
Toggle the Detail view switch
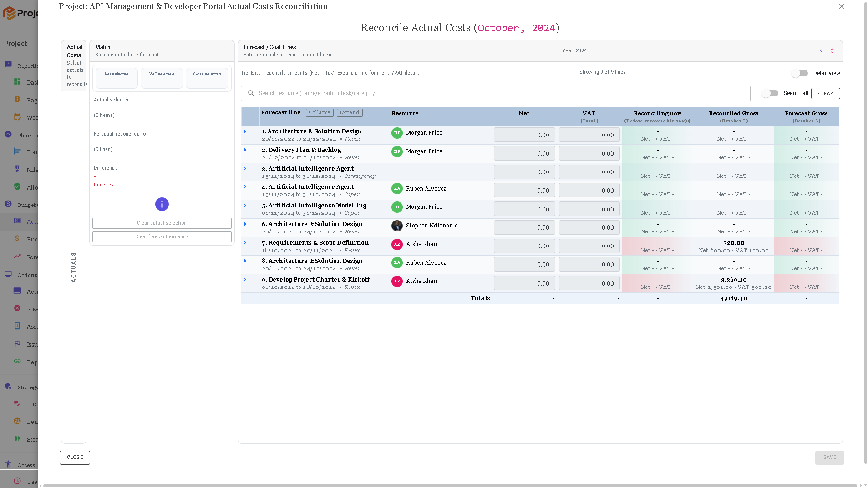coord(799,73)
